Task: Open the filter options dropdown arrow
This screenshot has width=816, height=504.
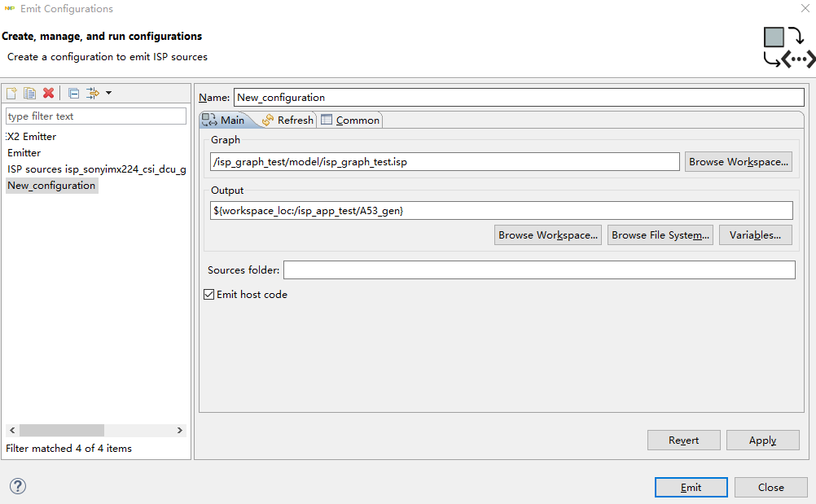Action: (109, 94)
